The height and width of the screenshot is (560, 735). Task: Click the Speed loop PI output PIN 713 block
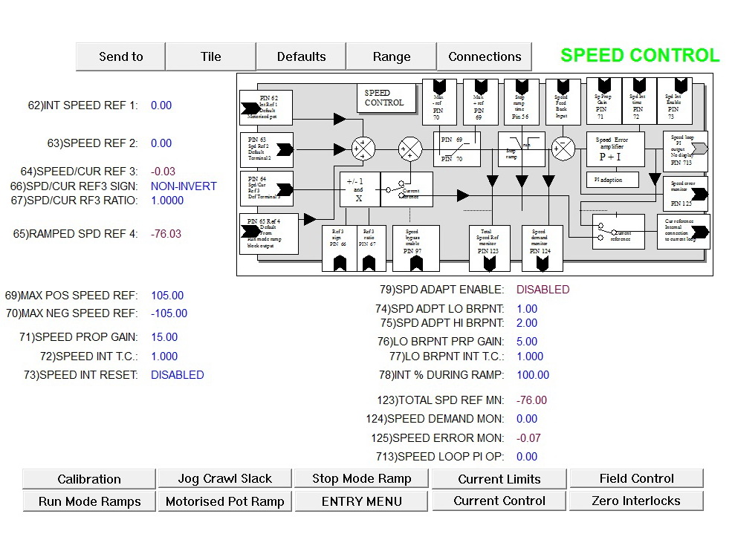(x=685, y=150)
